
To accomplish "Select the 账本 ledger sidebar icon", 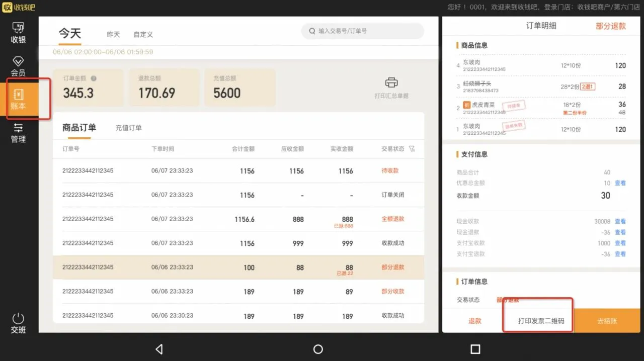I will [19, 100].
